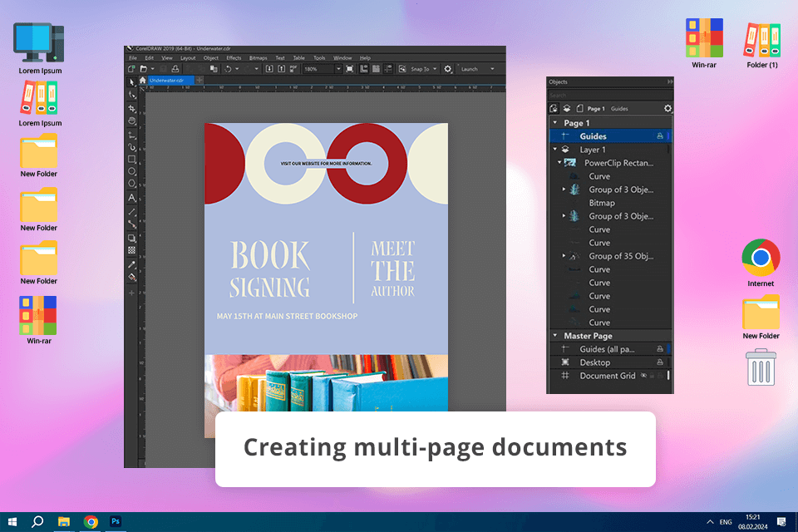Viewport: 798px width, 532px height.
Task: Select the Crop tool in toolbox
Action: tap(132, 108)
